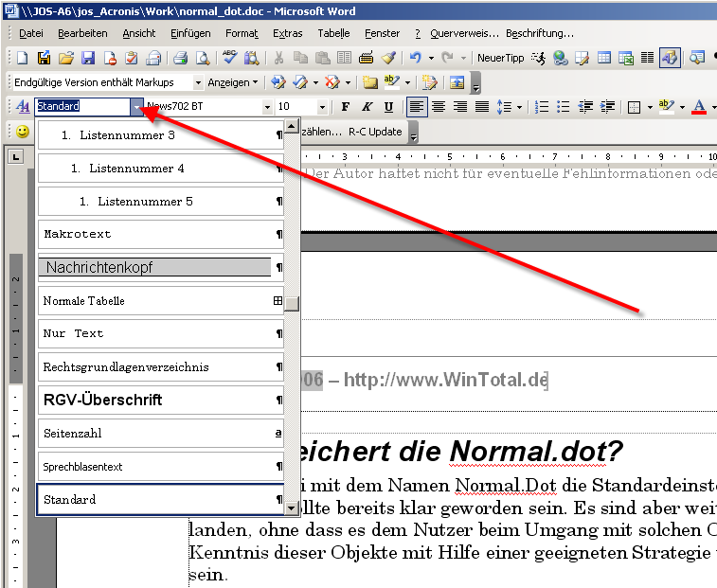This screenshot has width=717, height=588.
Task: Open the markup view dropdown 'Endgültige Version enthält Markups'
Action: tap(198, 82)
